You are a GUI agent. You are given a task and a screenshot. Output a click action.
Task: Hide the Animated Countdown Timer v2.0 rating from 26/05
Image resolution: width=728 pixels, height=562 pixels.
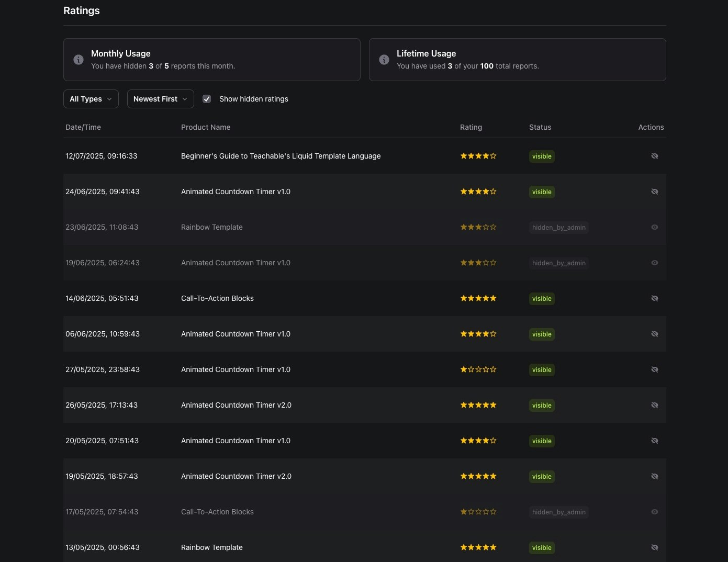(x=655, y=404)
